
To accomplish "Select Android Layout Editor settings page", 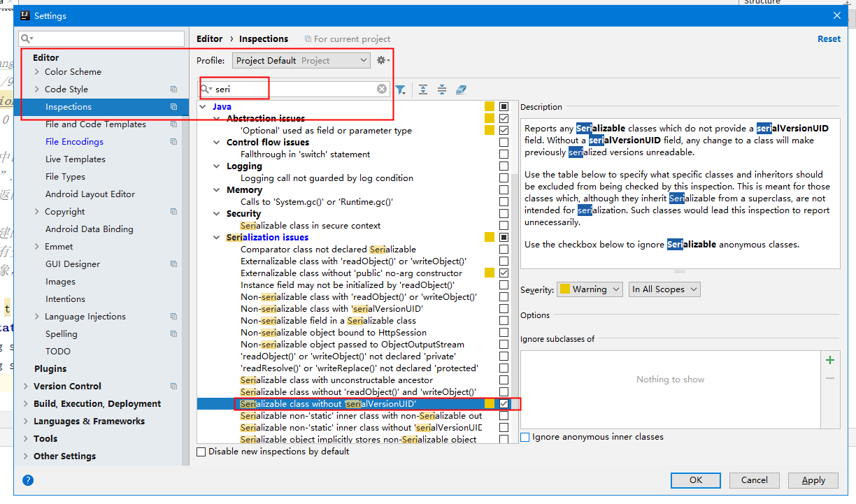I will point(90,194).
